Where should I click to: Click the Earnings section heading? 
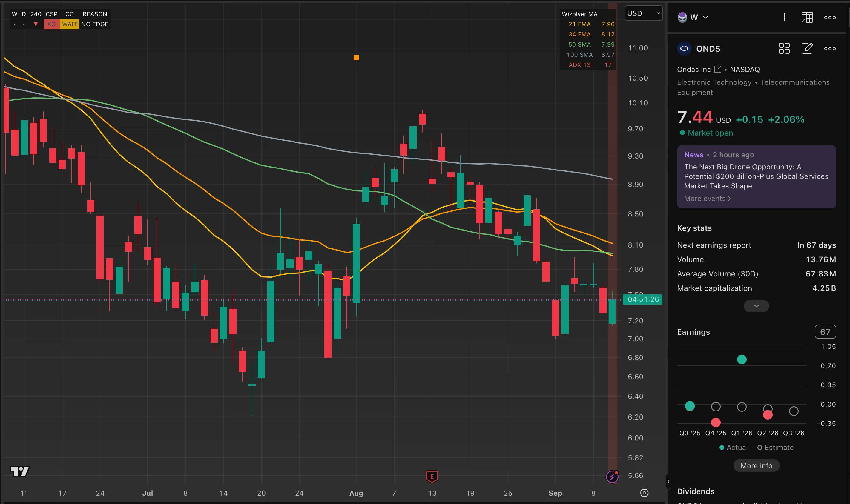pos(693,332)
